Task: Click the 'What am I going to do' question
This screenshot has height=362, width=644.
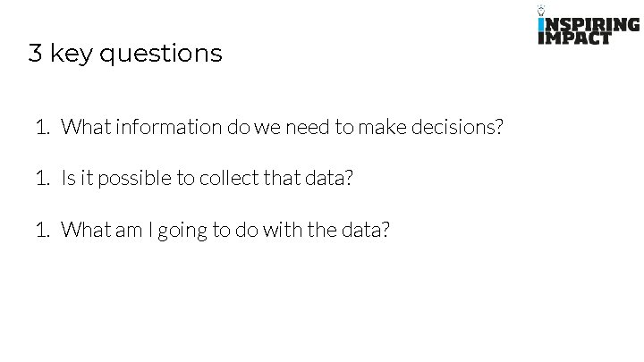Action: click(225, 230)
